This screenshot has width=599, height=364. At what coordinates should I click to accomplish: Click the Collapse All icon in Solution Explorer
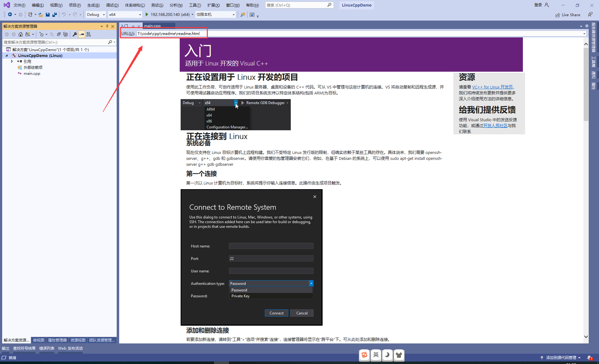click(x=59, y=34)
